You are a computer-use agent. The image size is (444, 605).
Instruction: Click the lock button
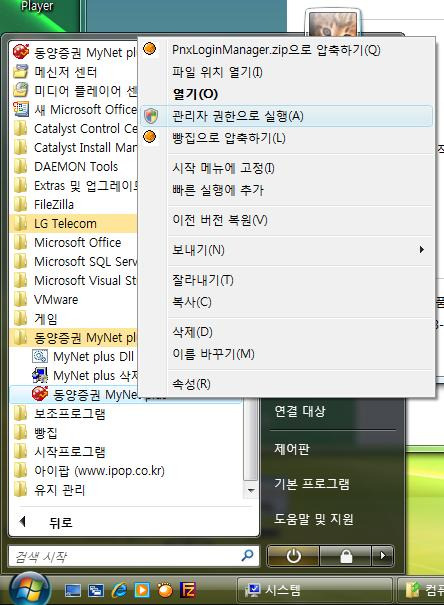pos(346,556)
